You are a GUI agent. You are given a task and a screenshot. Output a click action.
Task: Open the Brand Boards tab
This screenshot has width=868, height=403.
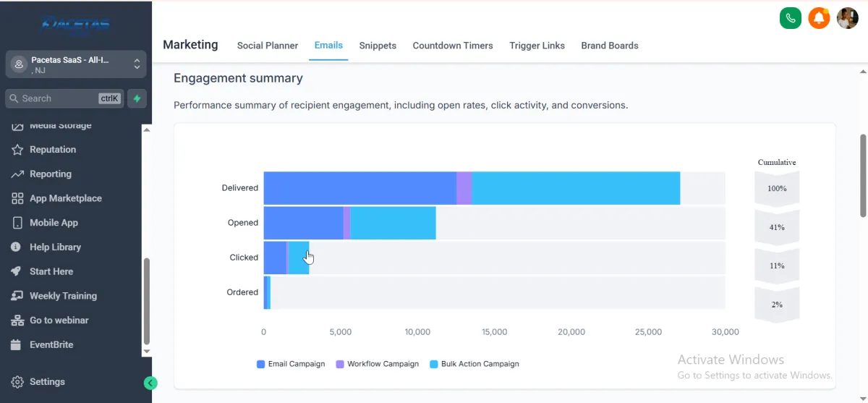[x=610, y=46]
